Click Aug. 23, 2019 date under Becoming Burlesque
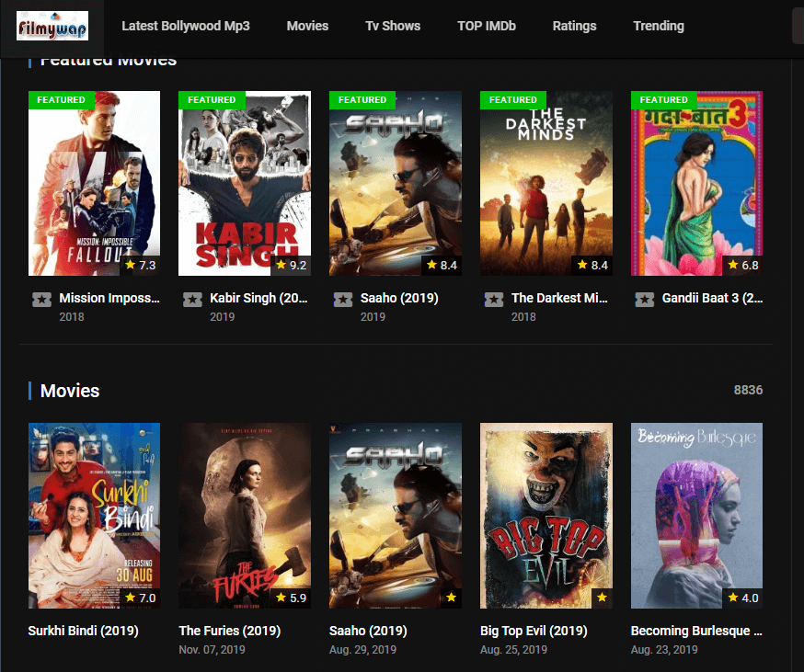This screenshot has width=804, height=672. [x=664, y=649]
